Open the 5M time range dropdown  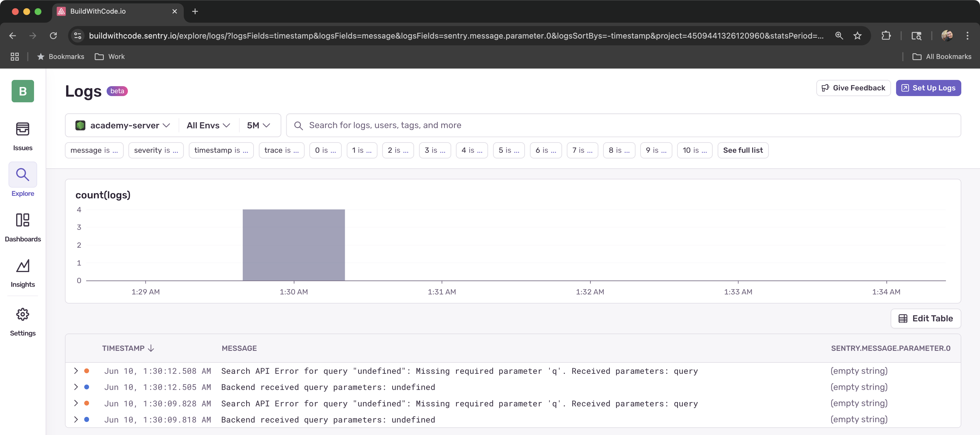(x=258, y=126)
